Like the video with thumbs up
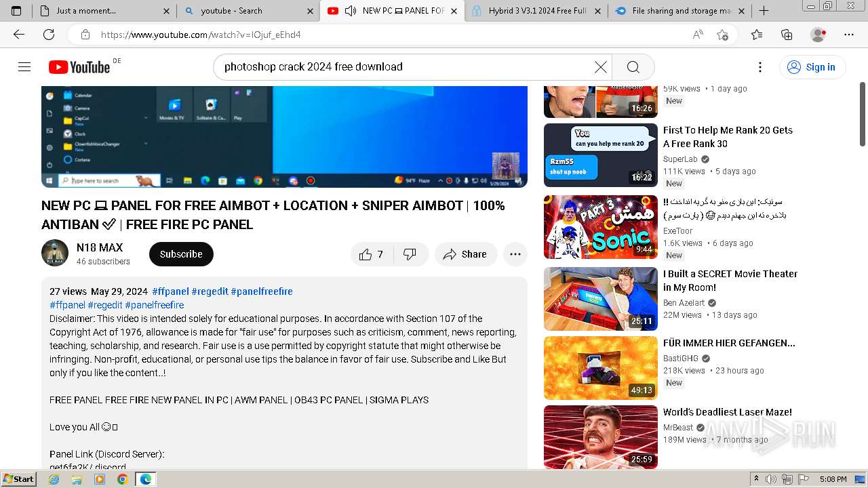 372,254
